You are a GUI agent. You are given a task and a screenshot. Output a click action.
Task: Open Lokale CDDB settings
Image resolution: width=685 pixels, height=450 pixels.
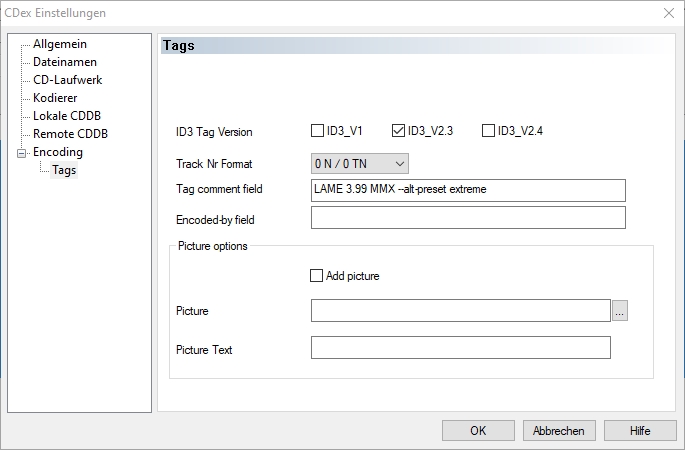click(69, 116)
